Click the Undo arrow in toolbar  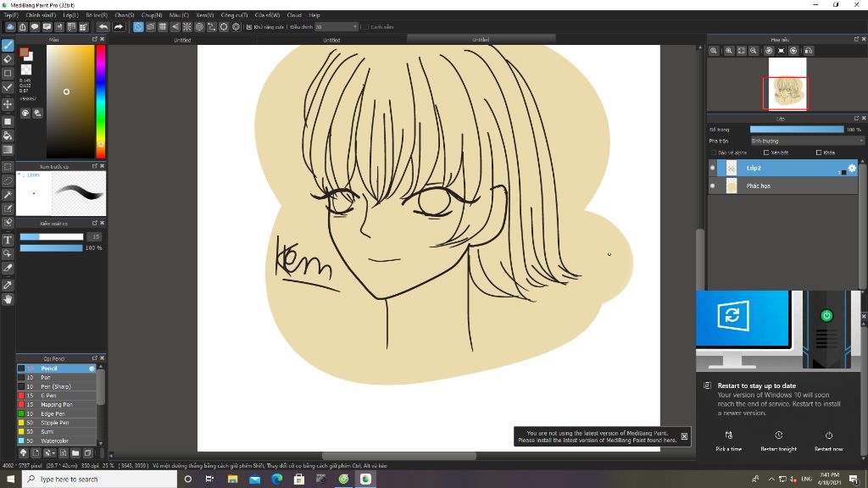point(103,26)
